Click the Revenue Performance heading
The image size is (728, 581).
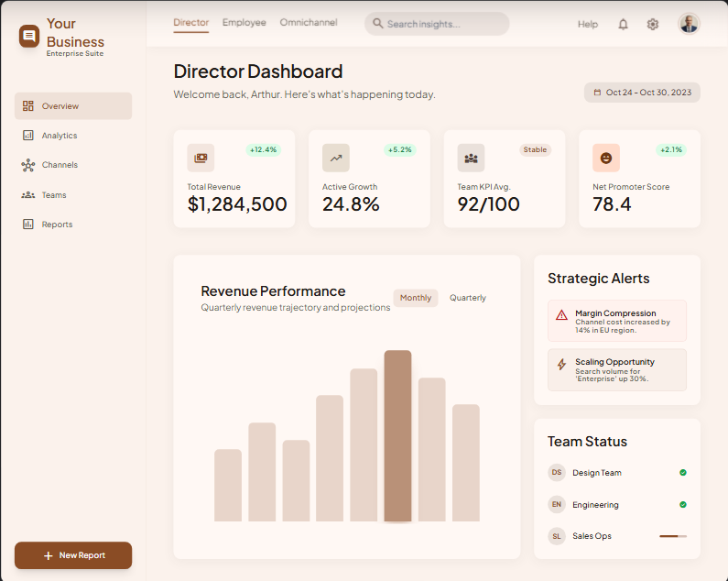(273, 291)
